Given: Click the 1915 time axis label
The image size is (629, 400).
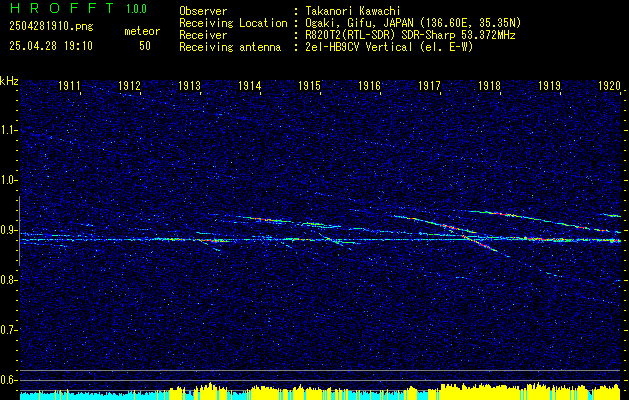Looking at the screenshot, I should [x=310, y=85].
